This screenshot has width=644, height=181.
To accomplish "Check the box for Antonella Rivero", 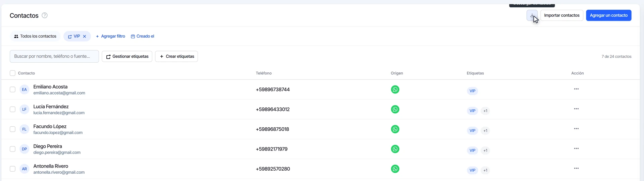I will (12, 169).
